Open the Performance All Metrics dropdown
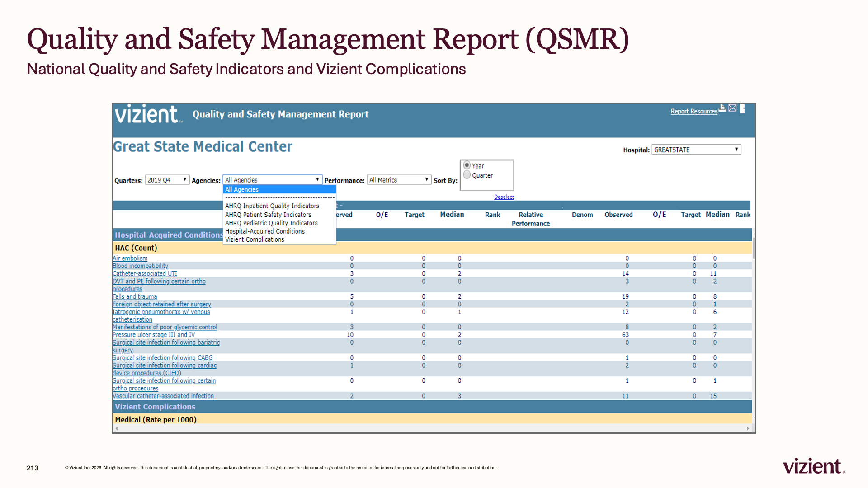This screenshot has width=868, height=488. pos(399,180)
